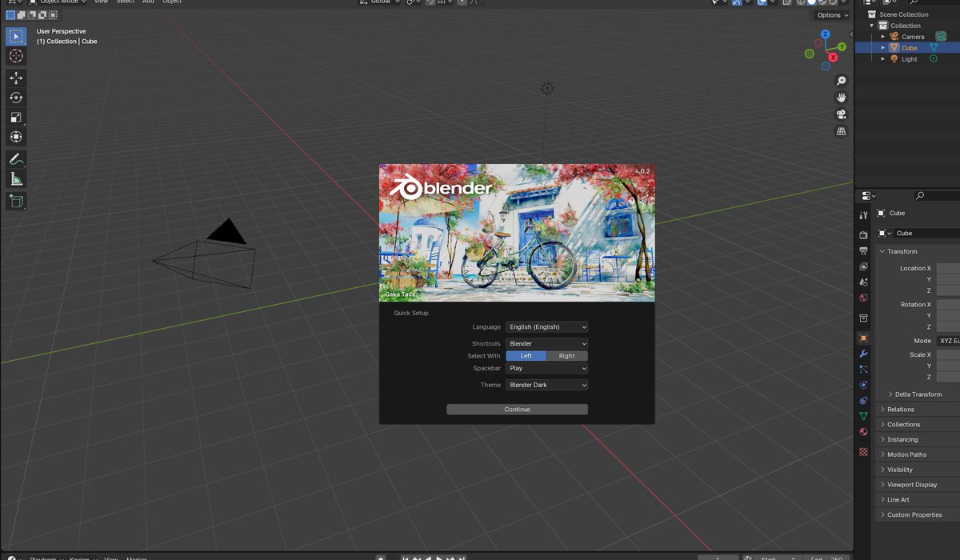Open the Texture properties checker tab

(x=863, y=452)
